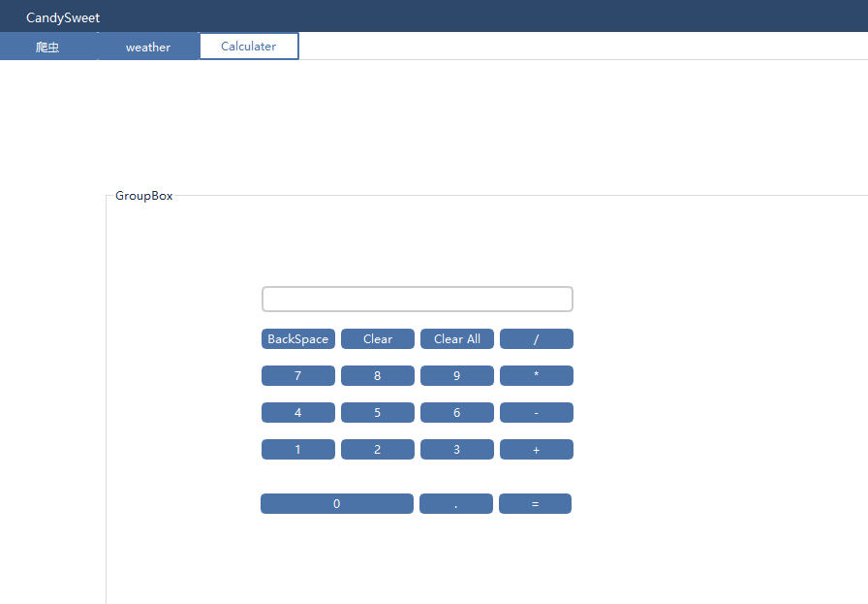
Task: Tap the number 3 key
Action: [457, 450]
